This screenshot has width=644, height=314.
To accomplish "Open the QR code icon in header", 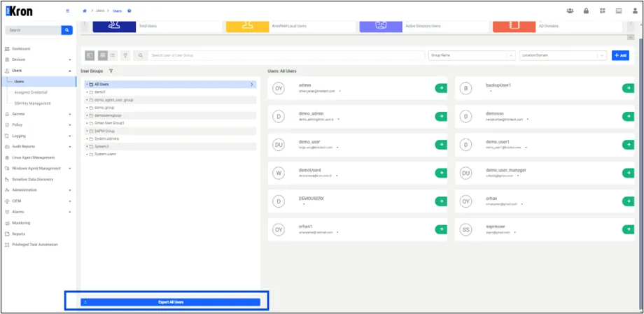I will (x=603, y=11).
